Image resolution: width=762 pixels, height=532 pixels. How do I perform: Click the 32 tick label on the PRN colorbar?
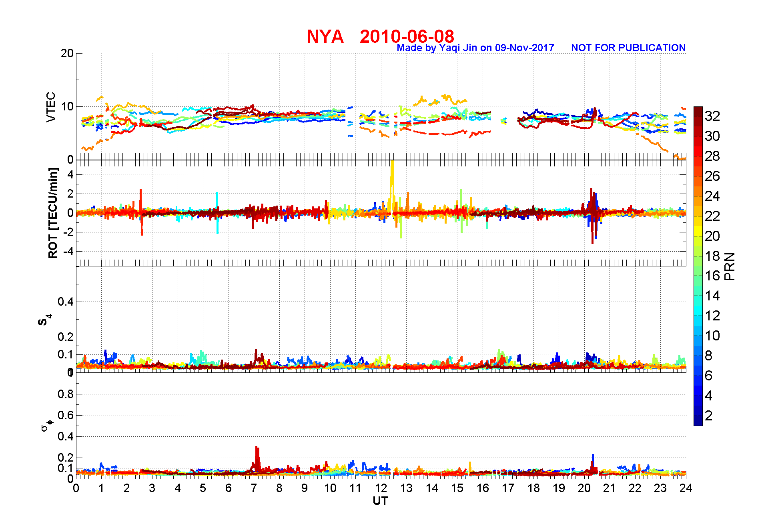pos(712,116)
